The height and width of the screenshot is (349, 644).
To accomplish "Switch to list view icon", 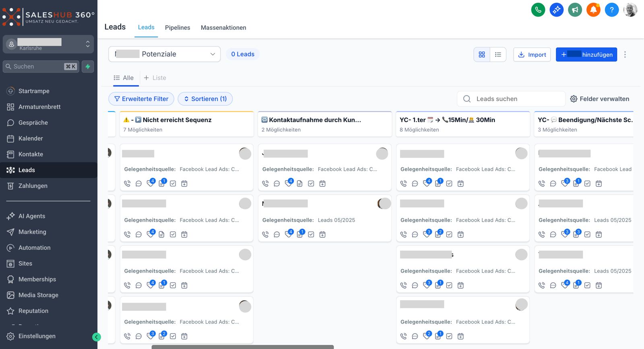I will pyautogui.click(x=498, y=54).
